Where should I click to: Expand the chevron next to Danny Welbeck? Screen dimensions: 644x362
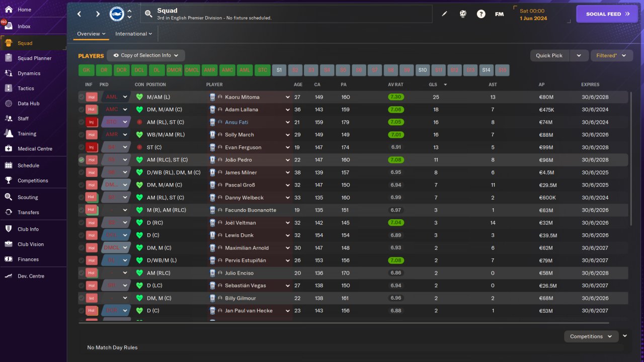[x=288, y=198]
